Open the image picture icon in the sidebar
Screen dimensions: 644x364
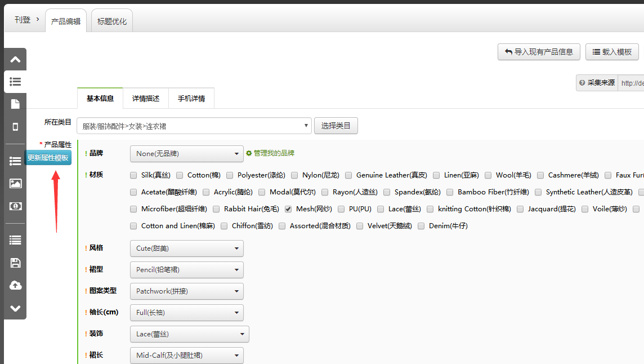(15, 184)
